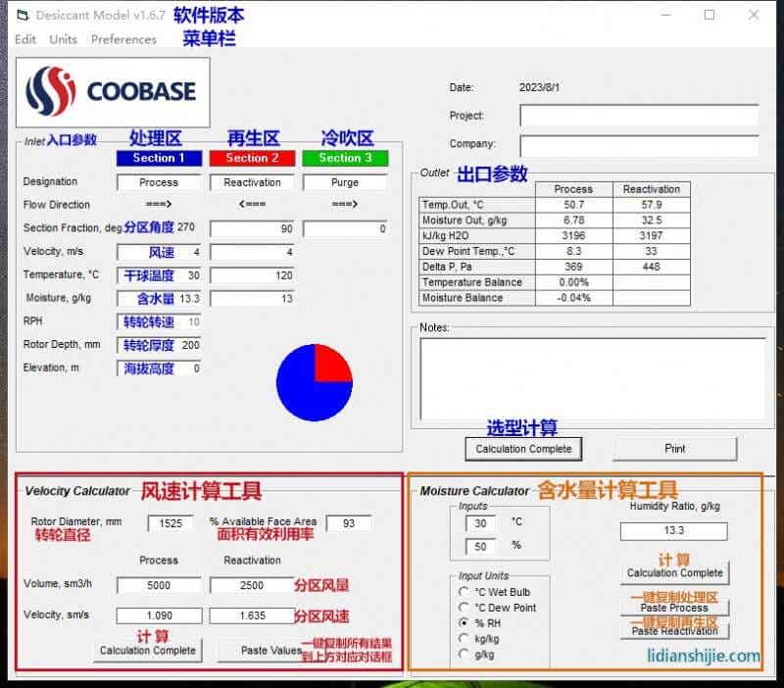The image size is (784, 688).
Task: Click the Print button
Action: tap(674, 448)
